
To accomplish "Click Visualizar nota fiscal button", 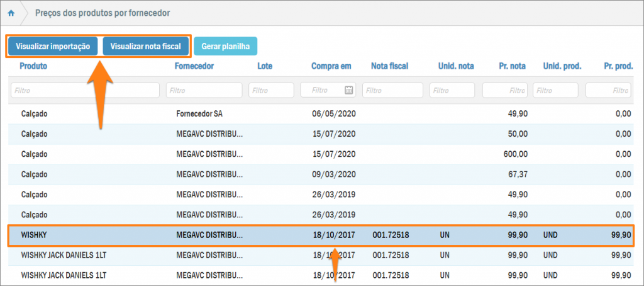I will point(145,47).
